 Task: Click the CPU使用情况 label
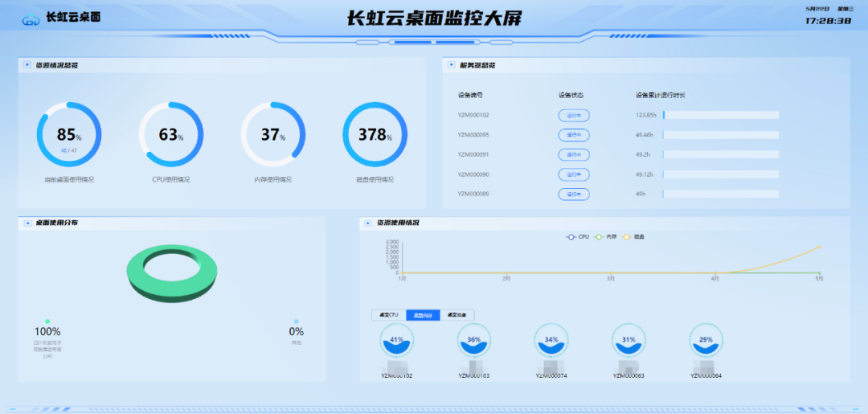point(171,180)
